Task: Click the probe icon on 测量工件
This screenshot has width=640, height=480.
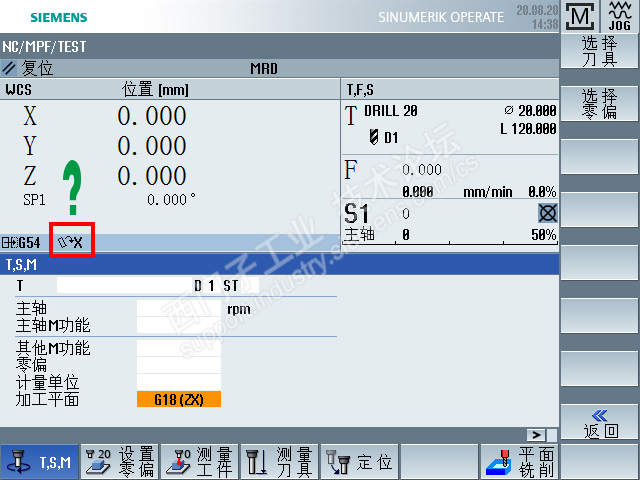Action: pos(179,462)
